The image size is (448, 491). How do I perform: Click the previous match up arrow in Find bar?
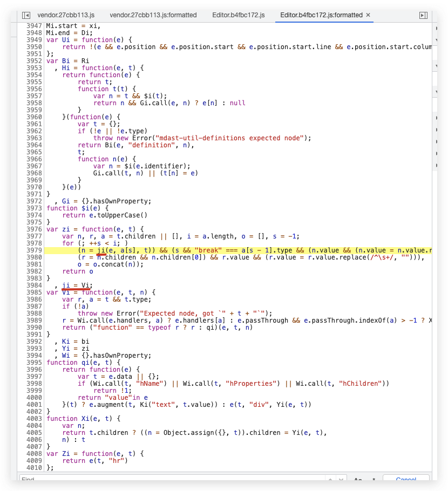(329, 479)
